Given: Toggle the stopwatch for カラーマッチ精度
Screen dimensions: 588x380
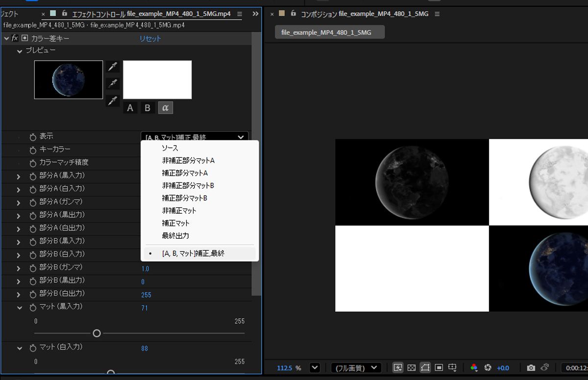Looking at the screenshot, I should 33,163.
